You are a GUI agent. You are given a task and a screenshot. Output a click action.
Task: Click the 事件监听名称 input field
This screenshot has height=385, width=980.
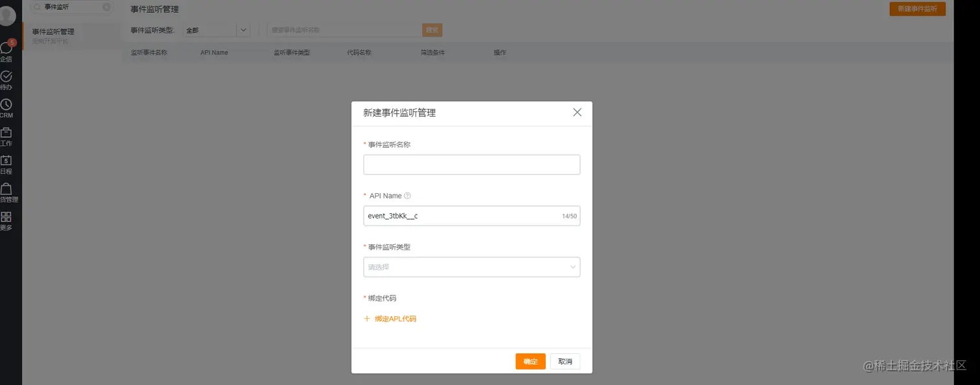point(472,165)
